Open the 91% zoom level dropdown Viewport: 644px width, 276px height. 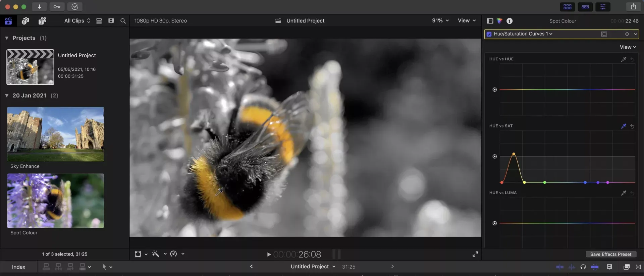[x=440, y=20]
